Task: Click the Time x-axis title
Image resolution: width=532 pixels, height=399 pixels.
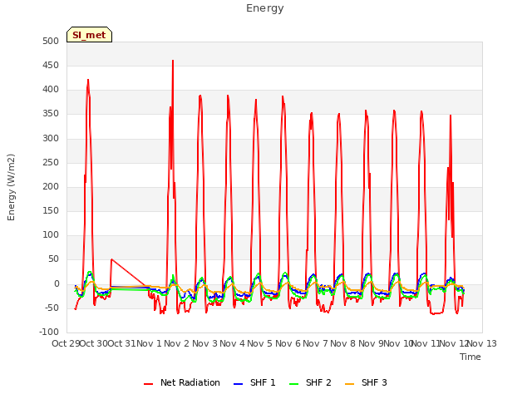Action: [x=470, y=357]
